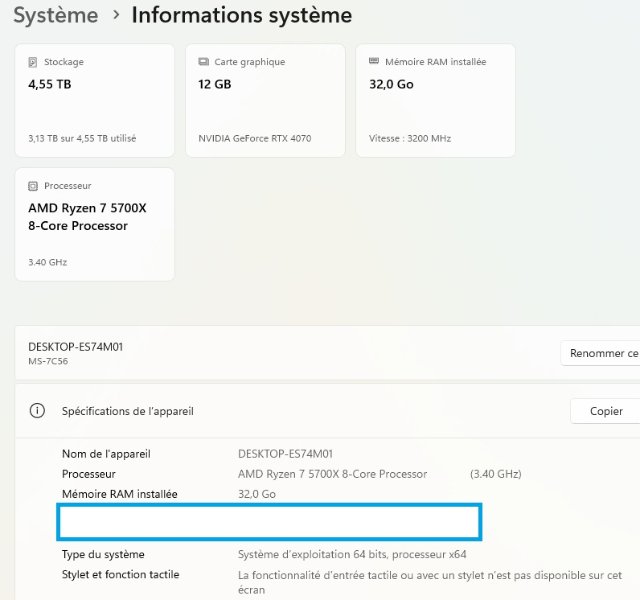Click the info icon beside Spécifications de l'appareil

[x=37, y=411]
